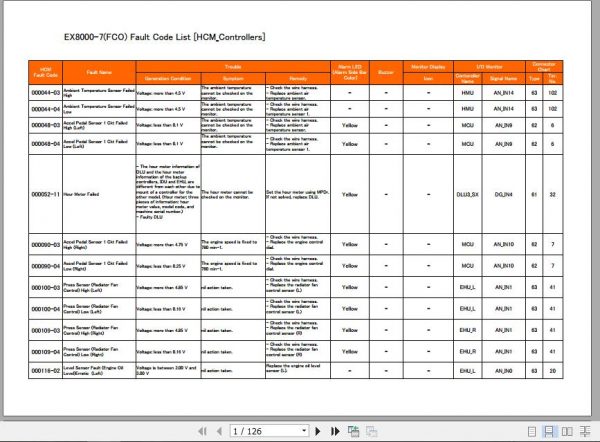The height and width of the screenshot is (442, 600).
Task: Click fault code 000100-04 cell
Action: pyautogui.click(x=46, y=309)
